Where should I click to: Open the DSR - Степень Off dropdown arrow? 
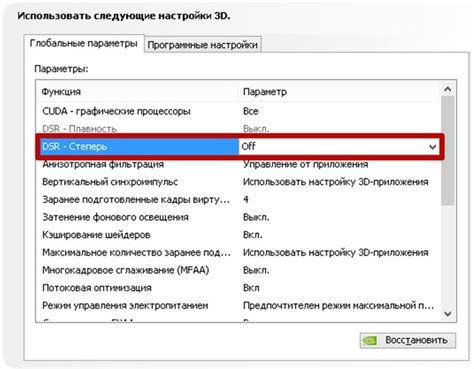point(432,147)
